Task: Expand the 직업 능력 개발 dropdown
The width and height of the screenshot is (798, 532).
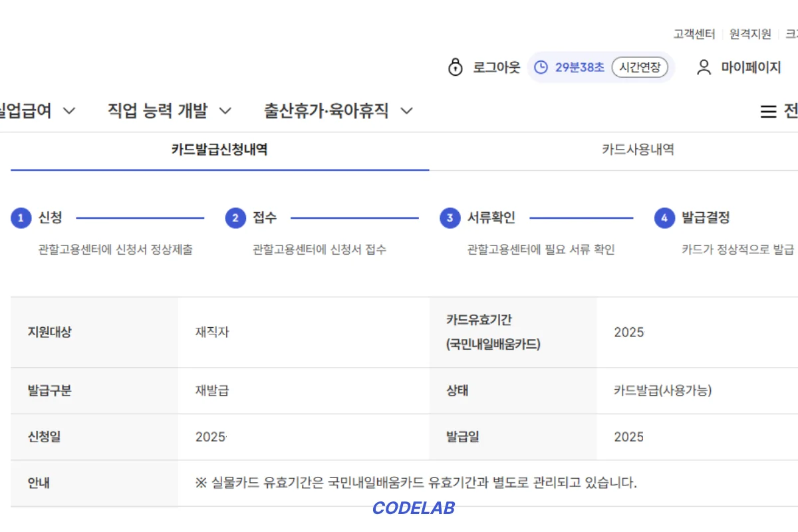Action: (225, 111)
